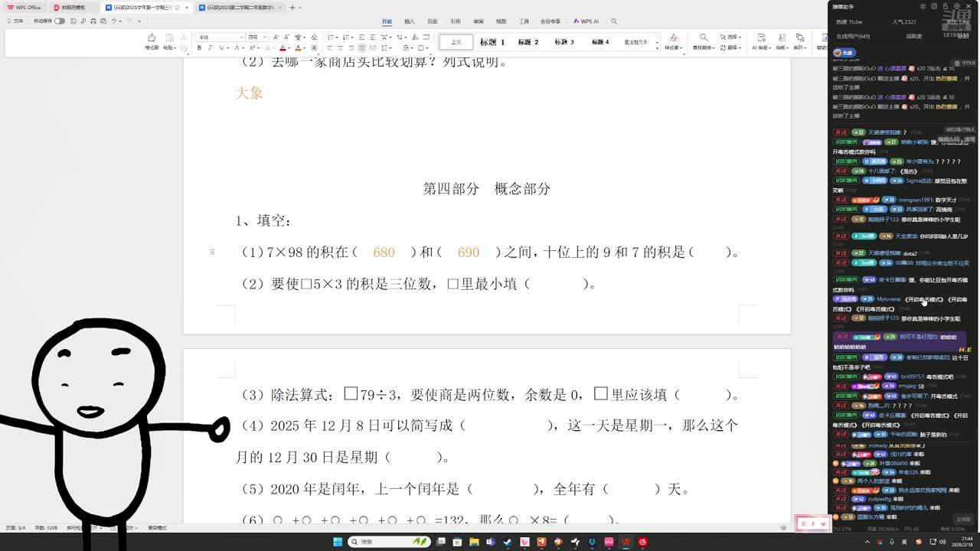Open the Insert ribbon tab
980x551 pixels.
point(409,21)
